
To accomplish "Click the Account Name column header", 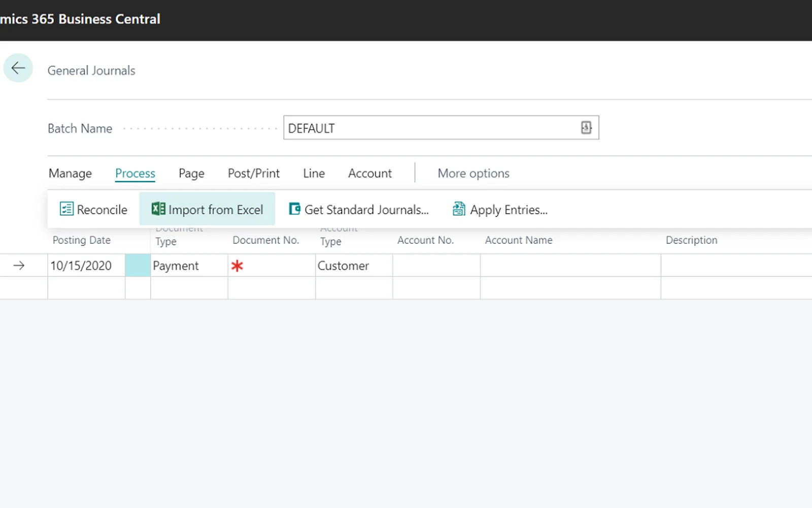I will (519, 240).
